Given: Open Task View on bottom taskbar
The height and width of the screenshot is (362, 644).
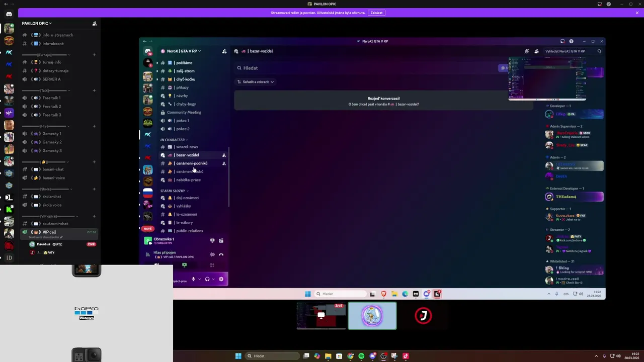Looking at the screenshot, I should pos(306,356).
